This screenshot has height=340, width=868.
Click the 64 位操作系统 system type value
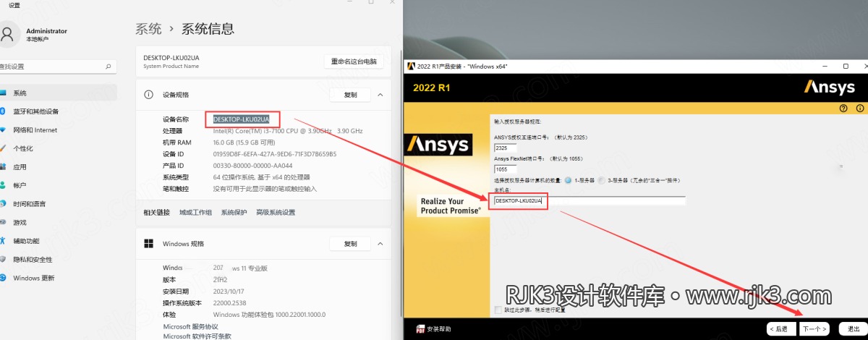(x=261, y=177)
